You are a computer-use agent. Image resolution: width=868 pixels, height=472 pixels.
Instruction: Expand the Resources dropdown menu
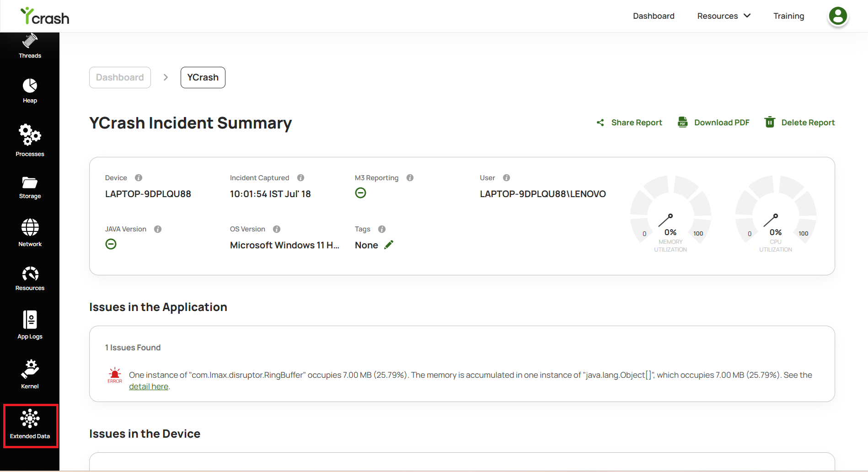coord(723,16)
